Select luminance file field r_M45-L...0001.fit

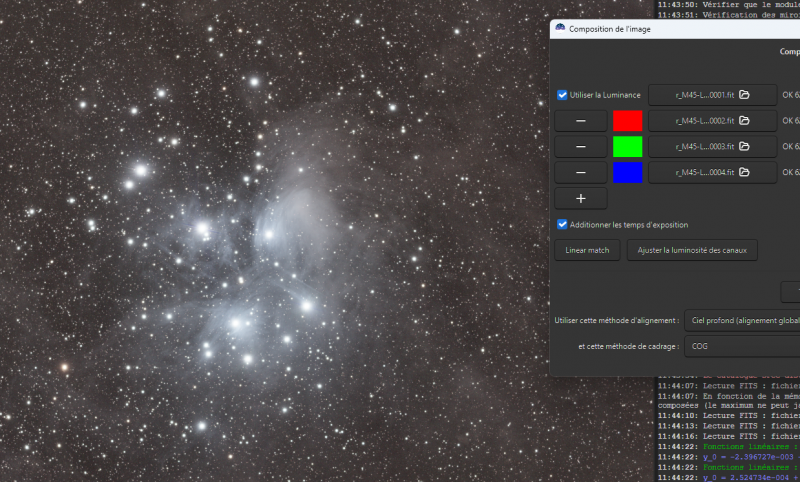pos(712,95)
